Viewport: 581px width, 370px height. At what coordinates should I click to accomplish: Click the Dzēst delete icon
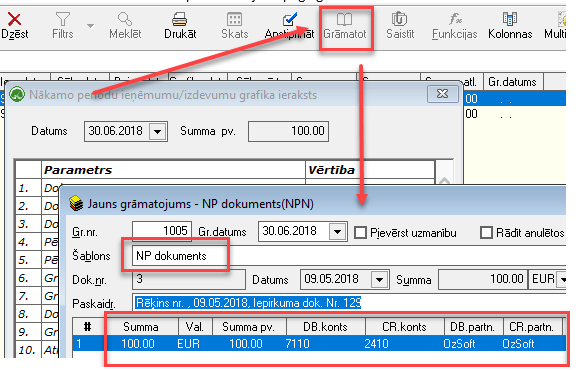click(x=14, y=19)
